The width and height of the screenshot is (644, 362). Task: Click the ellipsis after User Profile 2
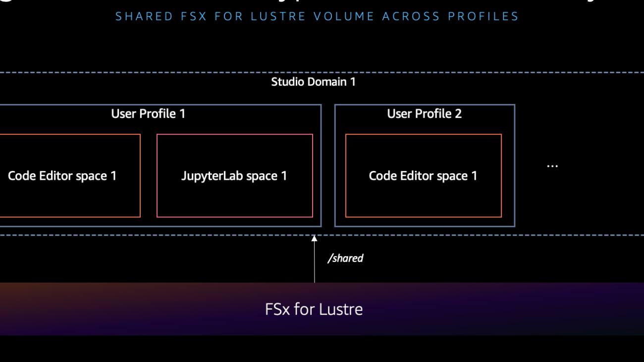(552, 167)
